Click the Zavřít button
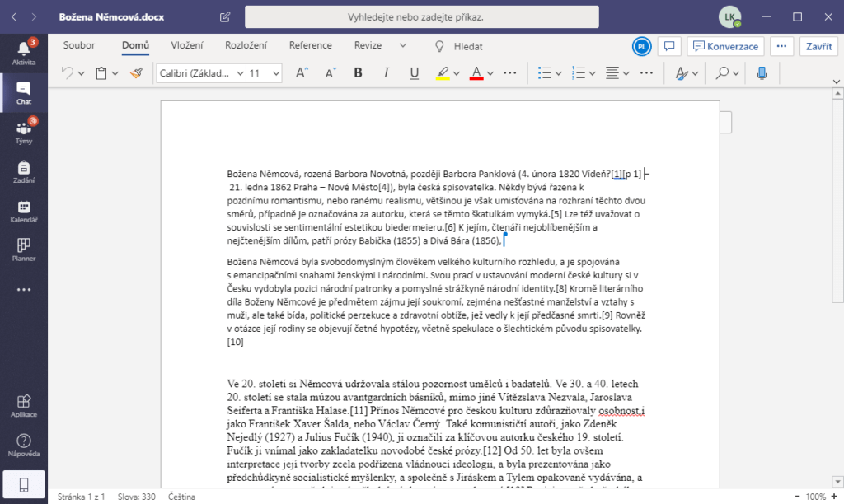This screenshot has height=504, width=844. pyautogui.click(x=818, y=46)
